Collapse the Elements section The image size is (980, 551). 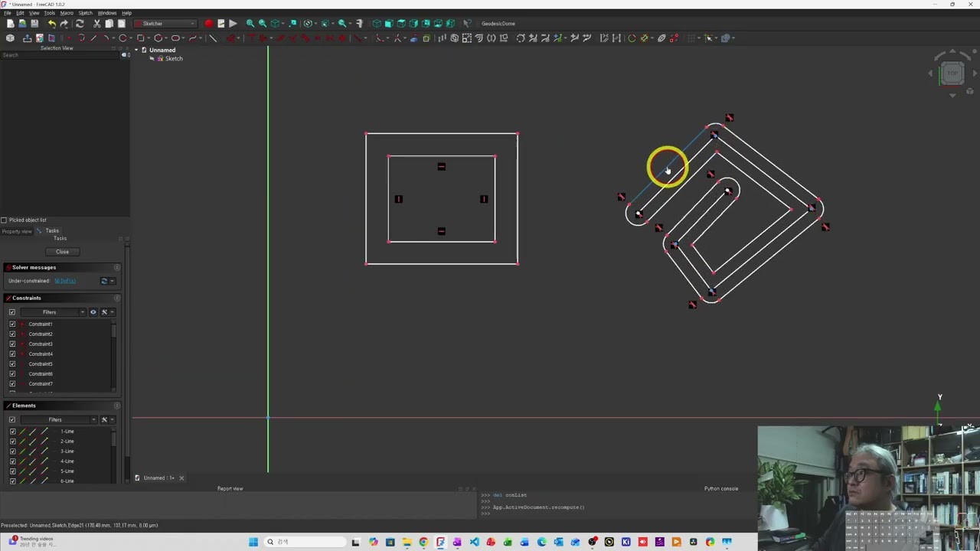pyautogui.click(x=116, y=406)
